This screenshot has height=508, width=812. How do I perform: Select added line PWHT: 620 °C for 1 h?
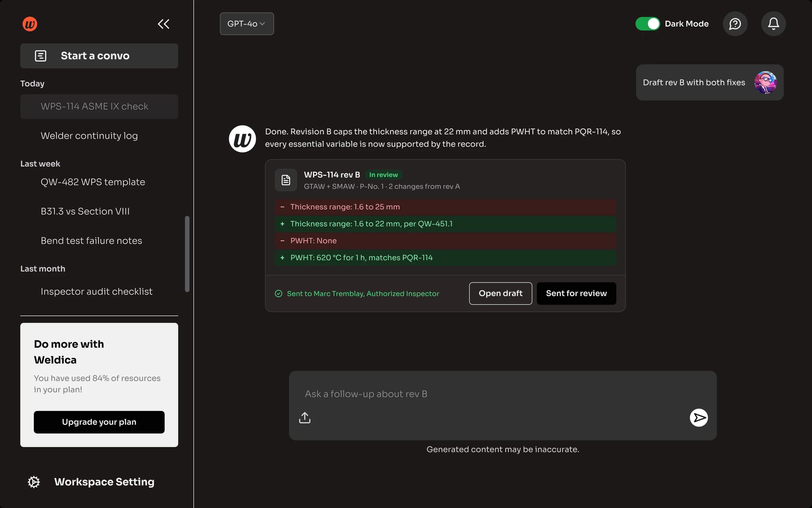click(x=445, y=257)
